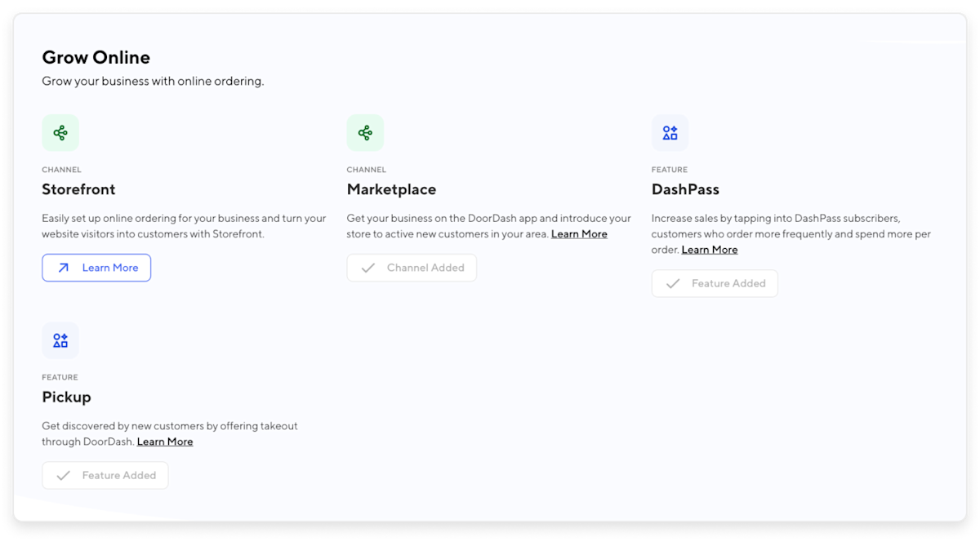Click the Storefront description paragraph
The image size is (980, 546).
click(185, 226)
